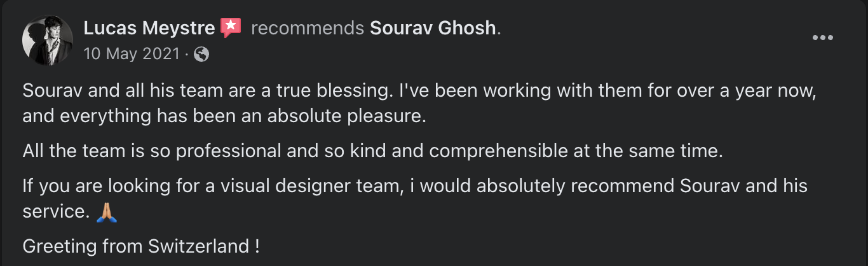Open the Lucas Meystre profile name link

click(x=149, y=28)
